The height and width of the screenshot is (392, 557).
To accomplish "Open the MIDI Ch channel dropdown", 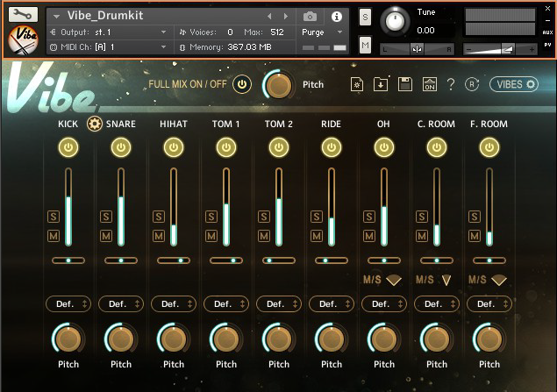I will click(108, 46).
